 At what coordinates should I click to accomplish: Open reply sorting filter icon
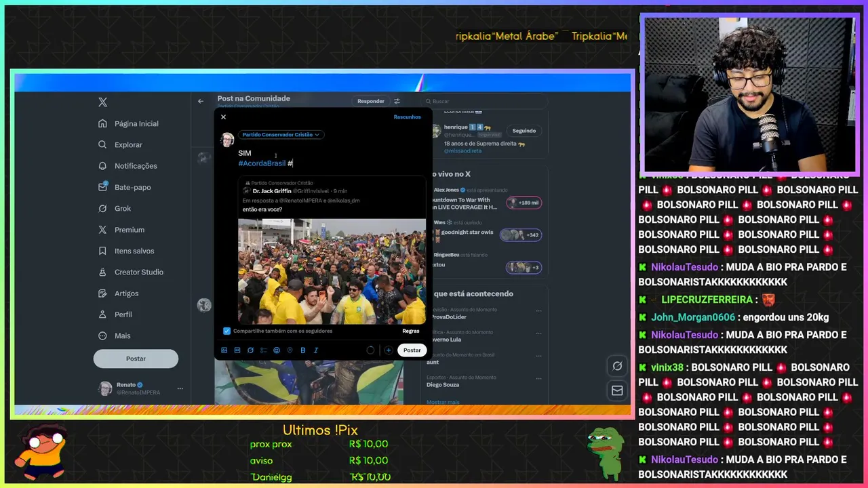(397, 101)
